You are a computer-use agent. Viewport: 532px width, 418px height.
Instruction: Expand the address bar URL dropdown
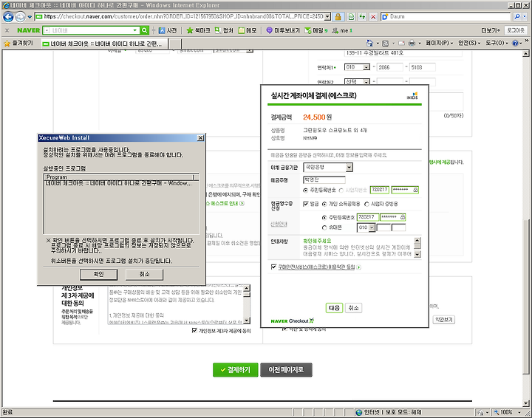coord(327,16)
